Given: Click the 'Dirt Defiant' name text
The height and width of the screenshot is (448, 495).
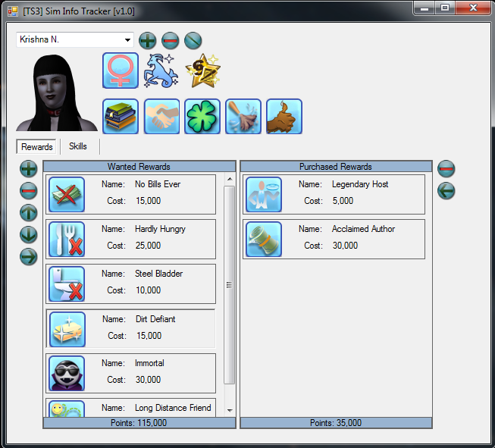Looking at the screenshot, I should tap(155, 319).
